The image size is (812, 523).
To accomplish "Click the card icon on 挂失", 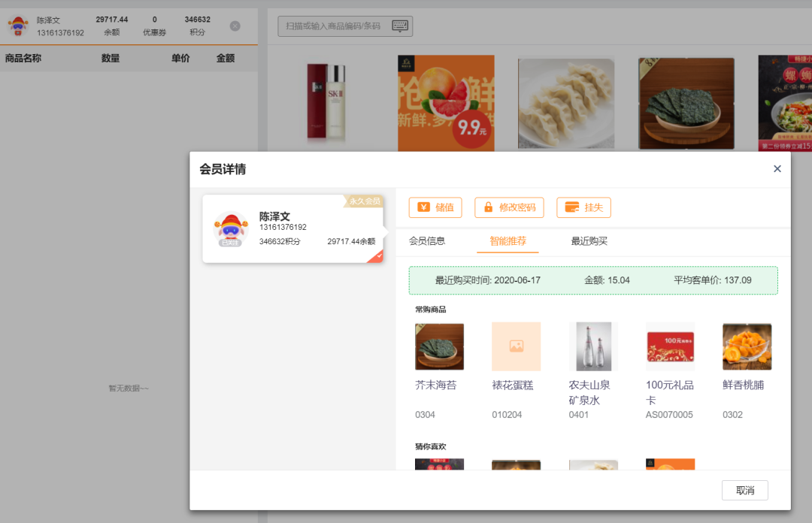I will (571, 207).
